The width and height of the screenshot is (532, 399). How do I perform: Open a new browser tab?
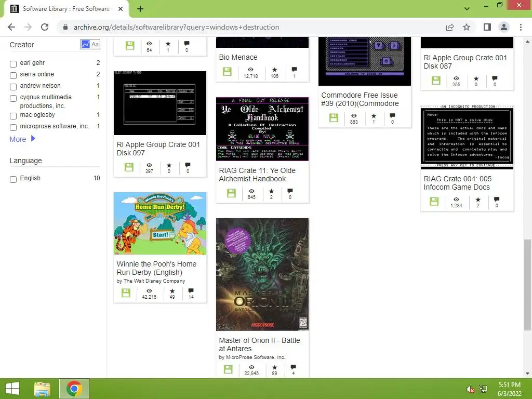click(x=140, y=9)
